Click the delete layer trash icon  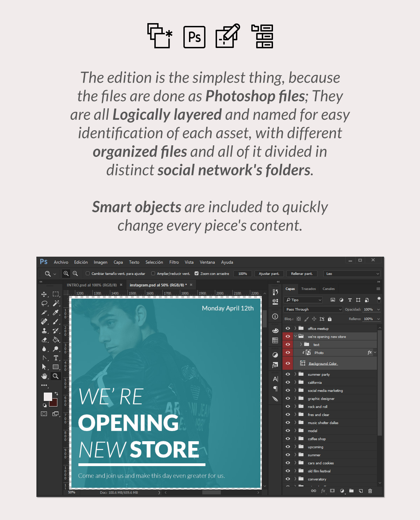coord(370,491)
